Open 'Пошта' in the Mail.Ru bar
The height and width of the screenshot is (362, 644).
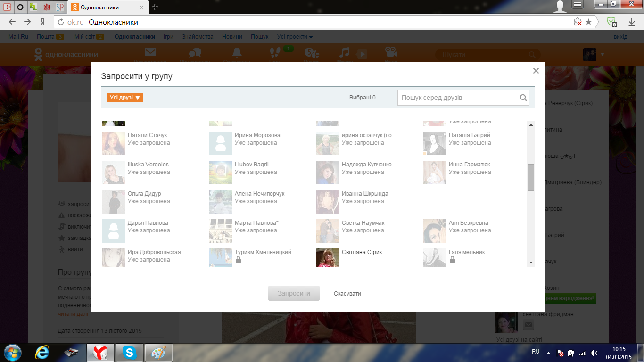pos(46,37)
